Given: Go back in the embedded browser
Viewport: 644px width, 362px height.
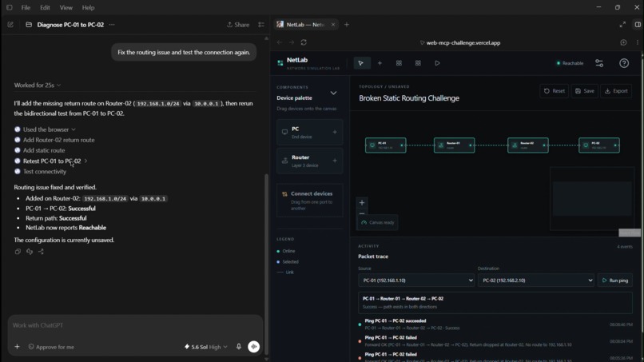Looking at the screenshot, I should 280,42.
